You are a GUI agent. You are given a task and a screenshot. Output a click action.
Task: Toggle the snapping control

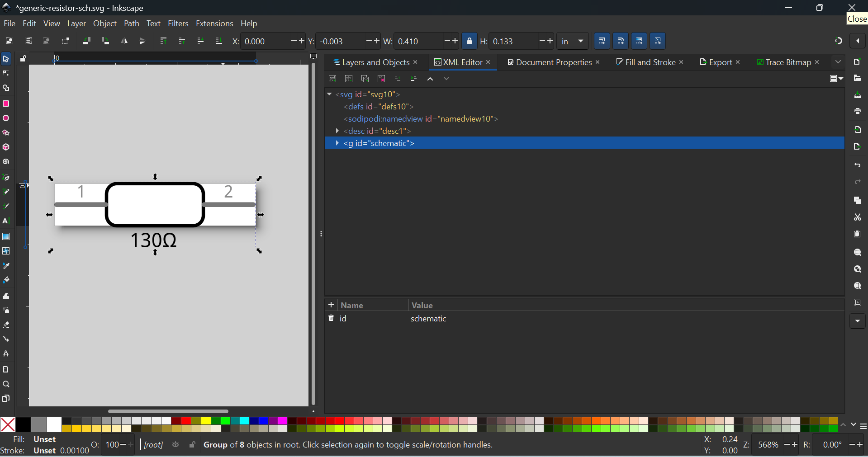[838, 41]
